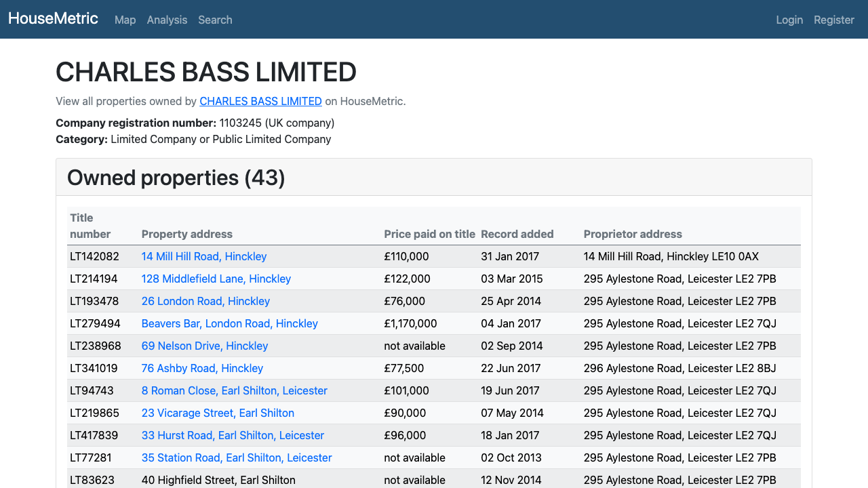The width and height of the screenshot is (868, 488).
Task: Open 128 Middlefield Lane, Hinckley property page
Action: pos(216,279)
